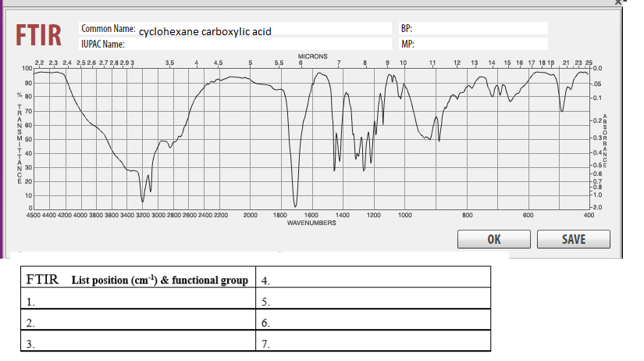This screenshot has width=644, height=361.
Task: Select the Common Name input field
Action: pos(235,29)
